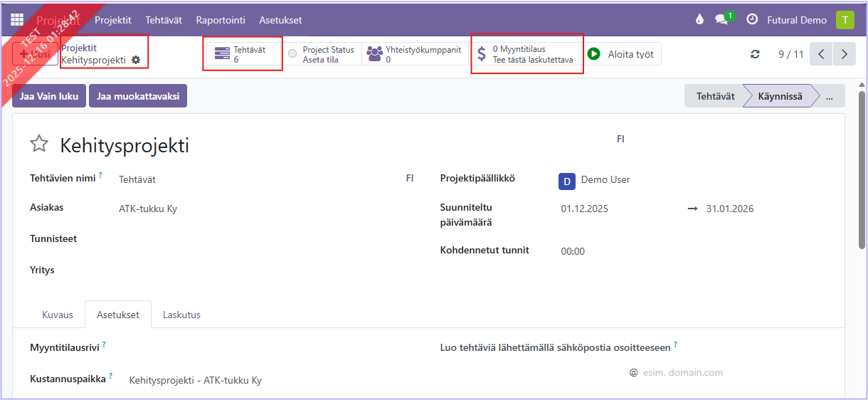This screenshot has width=868, height=400.
Task: Mark project favorite with star icon
Action: 39,144
